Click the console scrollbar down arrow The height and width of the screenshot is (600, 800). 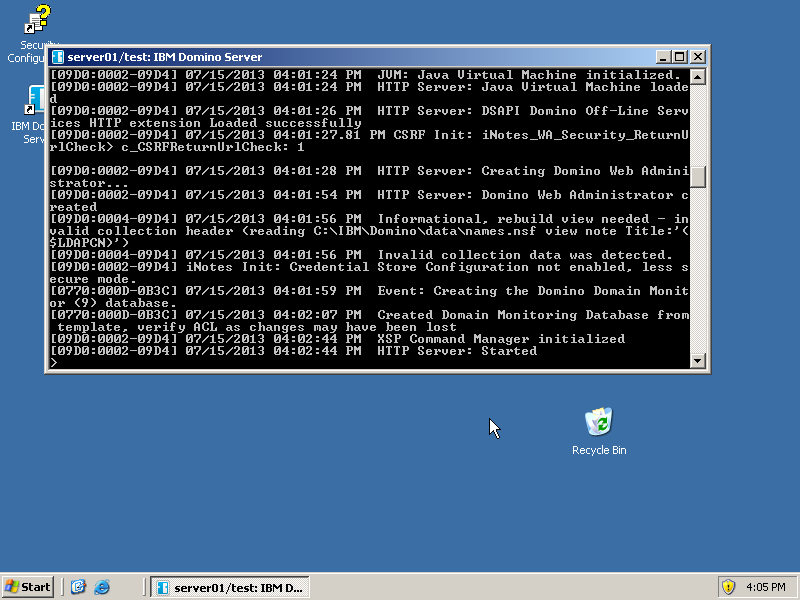click(x=697, y=361)
